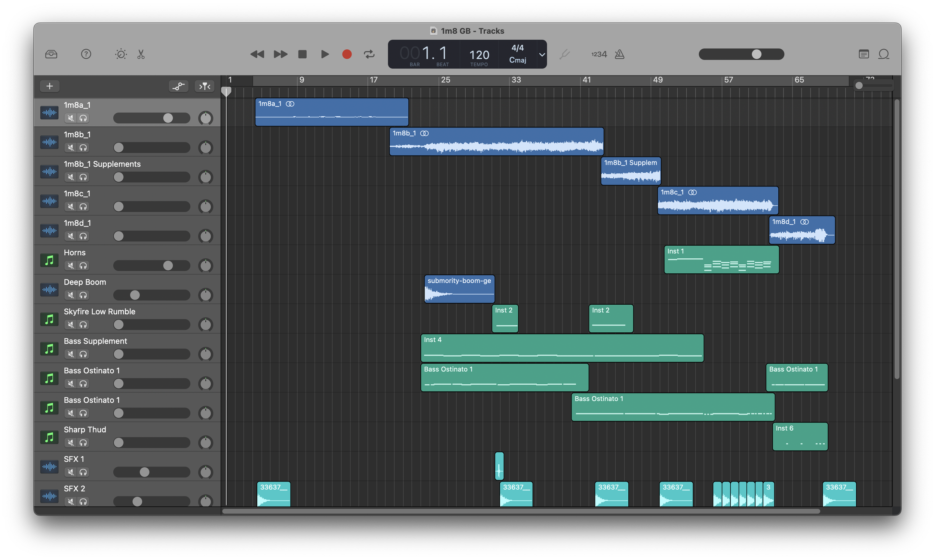Rewind the playhead

click(x=257, y=54)
